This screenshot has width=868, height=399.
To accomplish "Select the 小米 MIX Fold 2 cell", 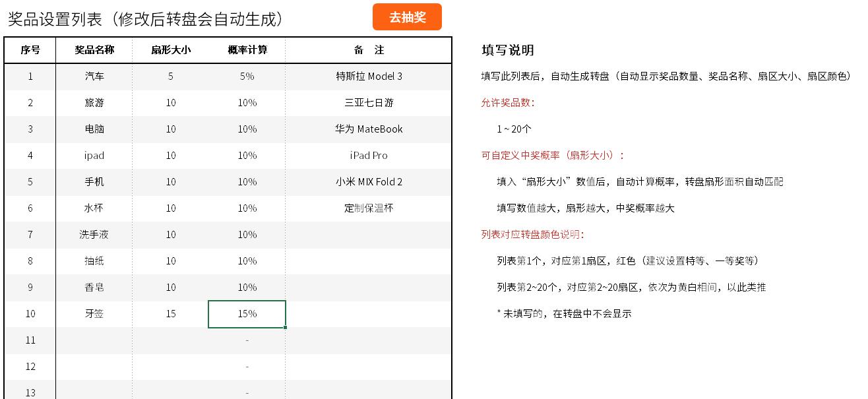I will coord(369,182).
